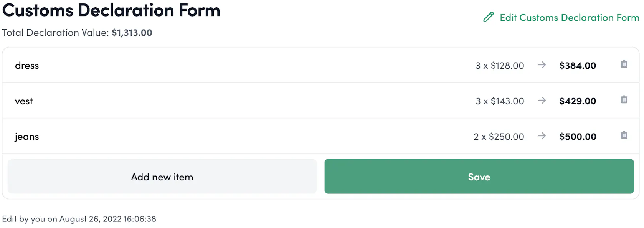Screen dimensions: 644x228
Task: Select the dress item name
Action: click(27, 66)
